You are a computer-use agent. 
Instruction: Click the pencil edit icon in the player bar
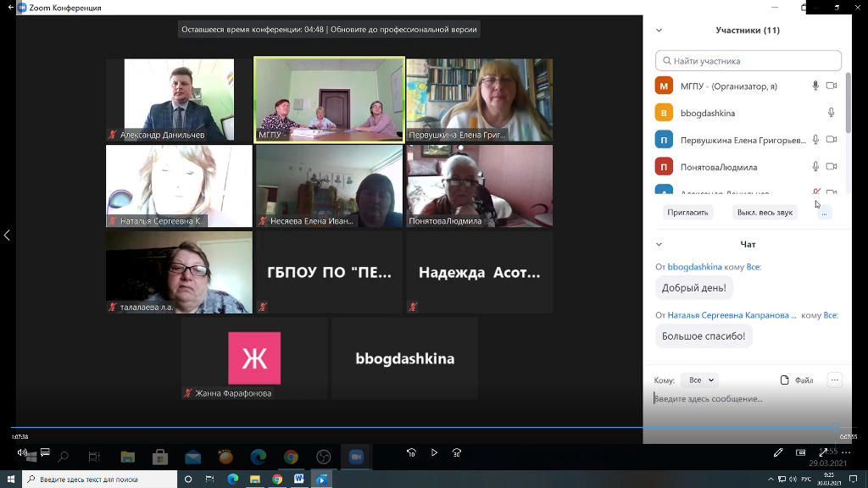pyautogui.click(x=778, y=453)
